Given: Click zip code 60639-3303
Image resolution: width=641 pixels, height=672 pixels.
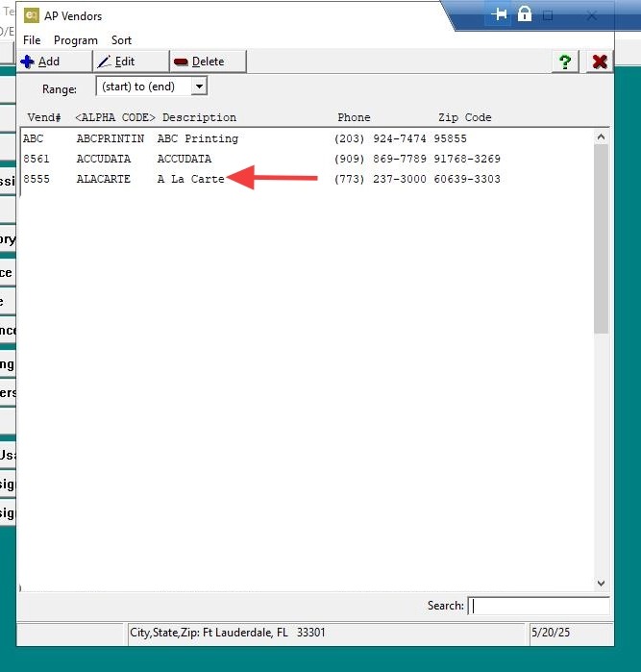Looking at the screenshot, I should tap(467, 179).
